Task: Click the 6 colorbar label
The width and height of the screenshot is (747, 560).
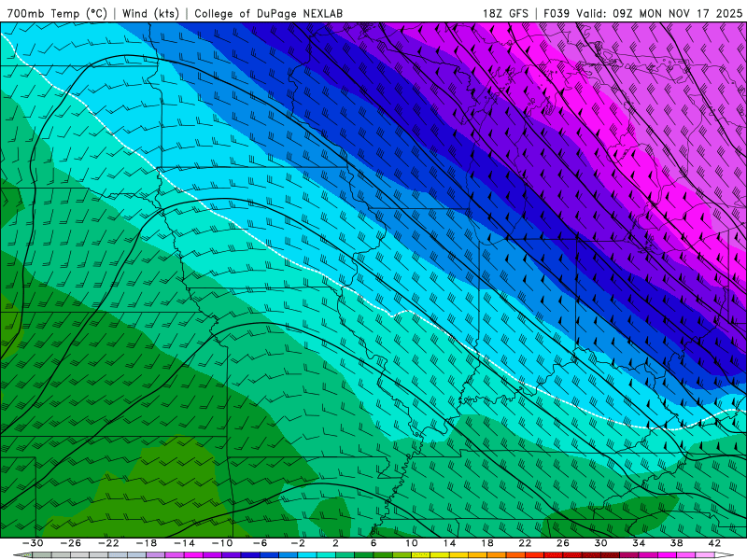Action: (x=373, y=543)
